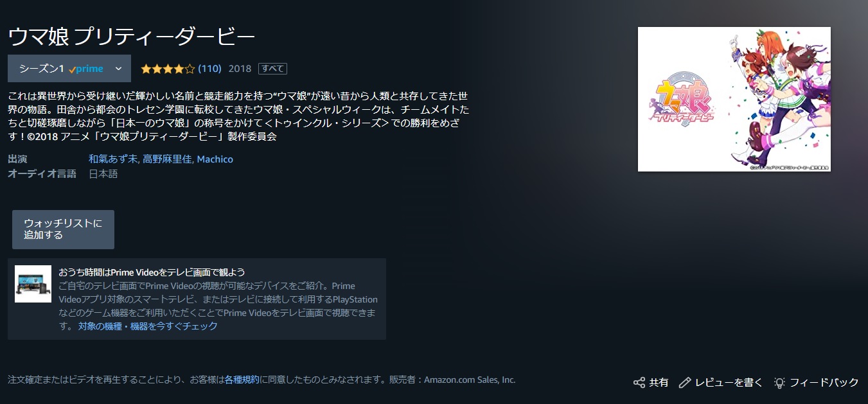Expand the season selector chevron arrow
This screenshot has width=868, height=404.
[118, 69]
